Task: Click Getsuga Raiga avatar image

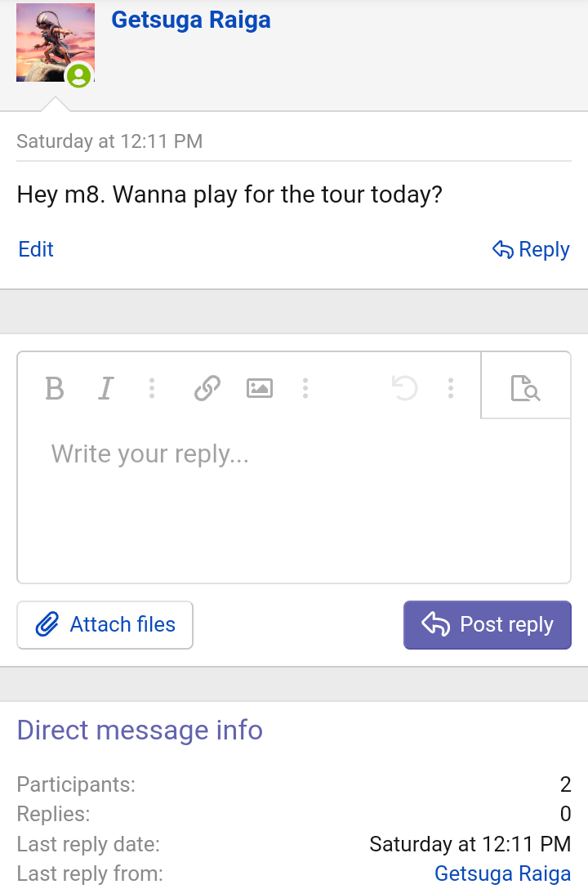Action: [x=56, y=42]
